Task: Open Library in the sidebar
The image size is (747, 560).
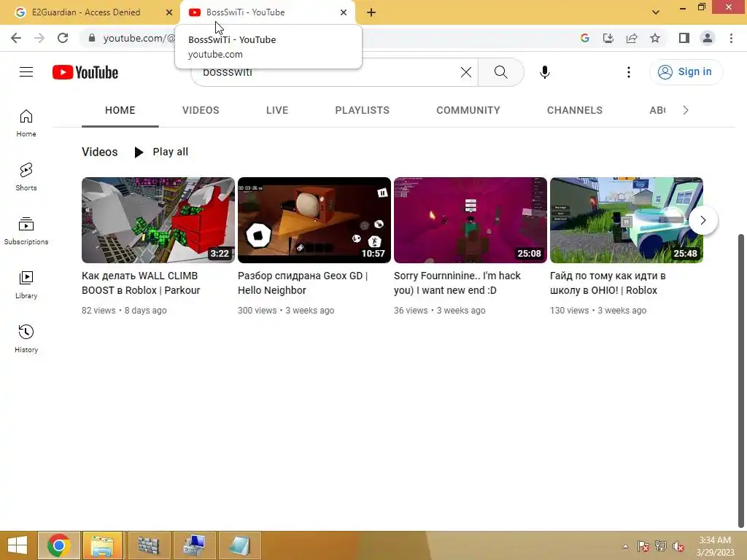Action: 26,285
